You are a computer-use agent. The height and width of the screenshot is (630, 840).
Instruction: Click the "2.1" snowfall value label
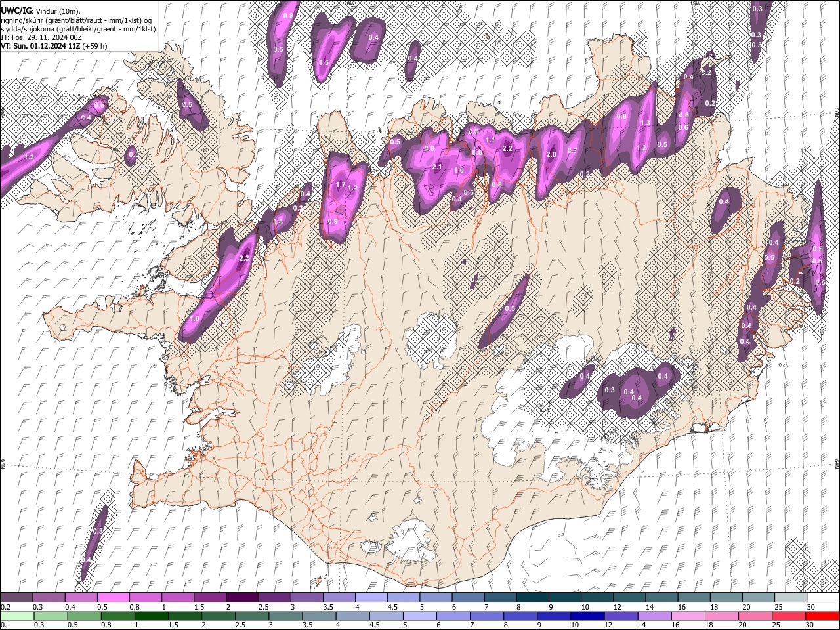(437, 167)
